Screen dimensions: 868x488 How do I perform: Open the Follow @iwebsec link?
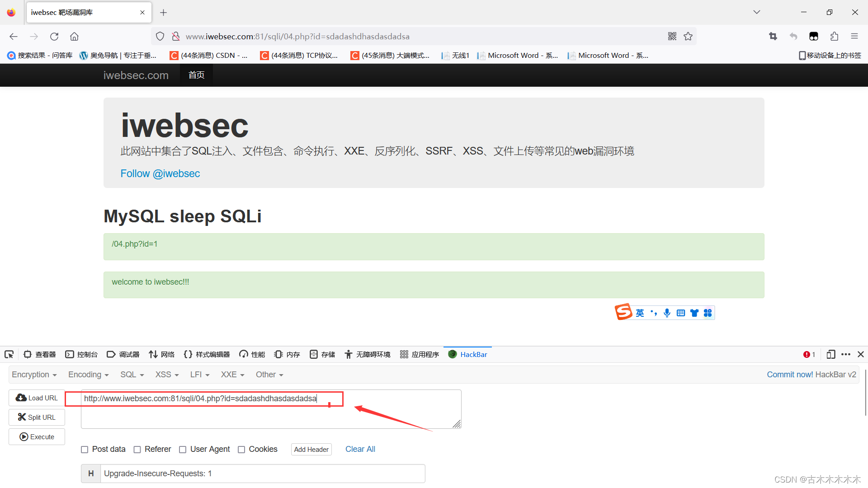(x=160, y=174)
